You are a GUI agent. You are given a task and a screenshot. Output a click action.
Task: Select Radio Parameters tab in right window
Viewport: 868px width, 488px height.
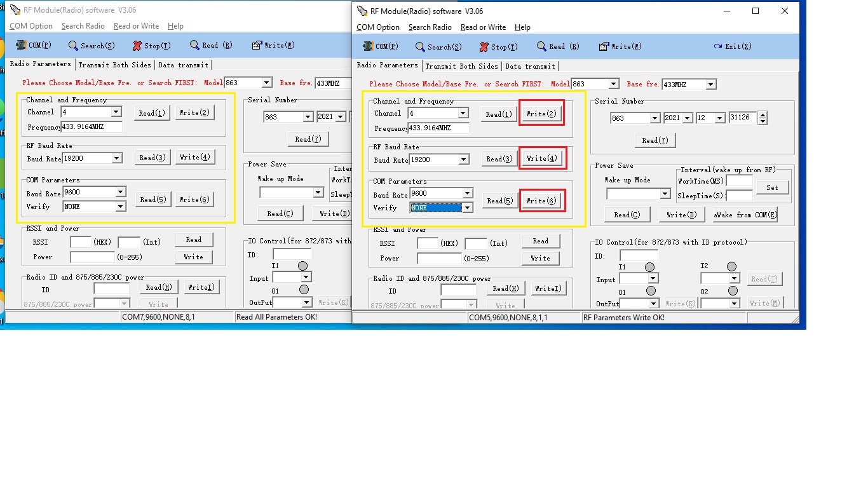coord(387,65)
